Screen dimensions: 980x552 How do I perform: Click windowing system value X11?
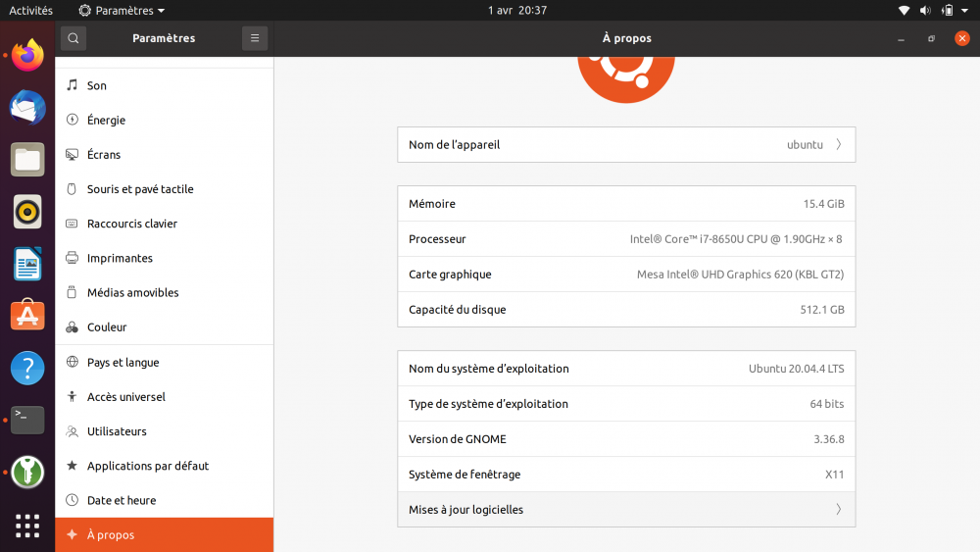834,475
